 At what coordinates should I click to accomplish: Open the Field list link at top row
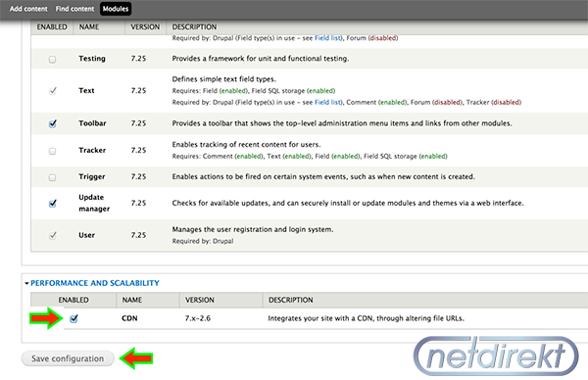[327, 38]
